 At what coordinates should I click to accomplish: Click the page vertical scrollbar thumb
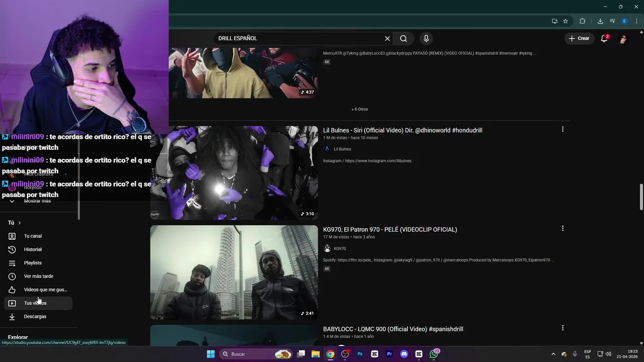tap(641, 198)
